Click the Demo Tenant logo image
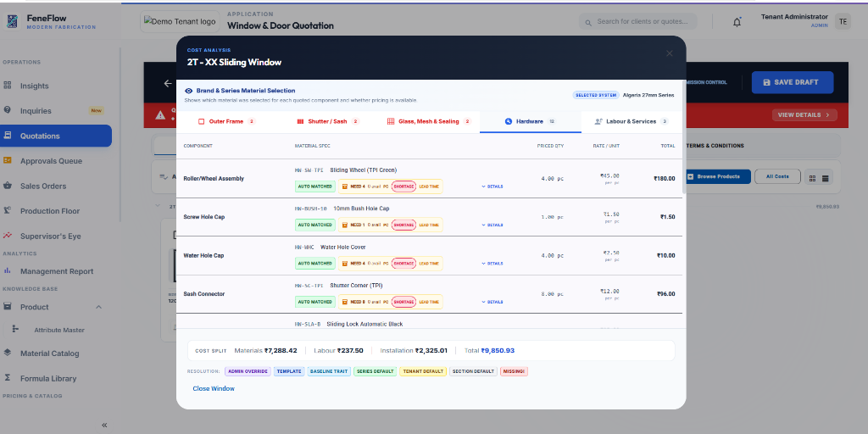The image size is (868, 434). point(180,21)
